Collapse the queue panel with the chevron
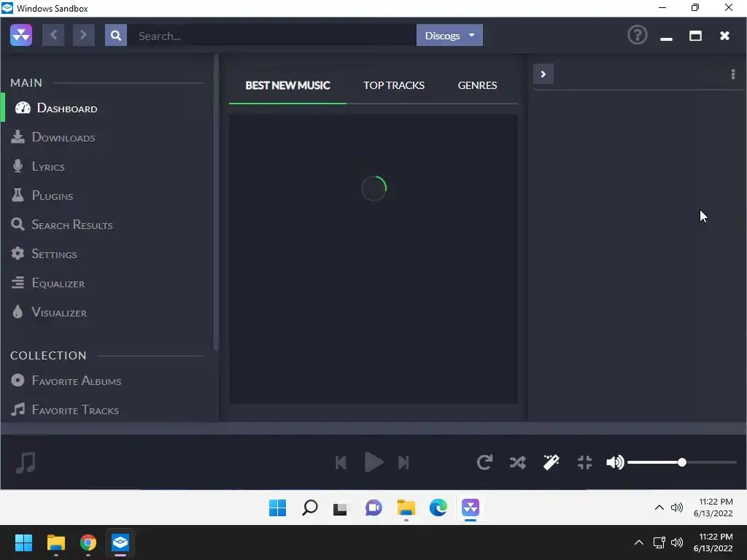 click(x=543, y=74)
